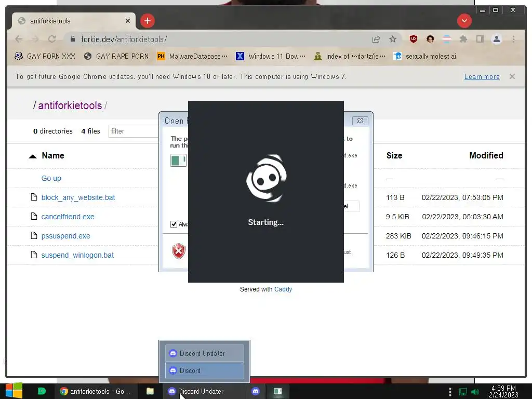
Task: Open the clock showing 4:59 PM
Action: point(503,391)
